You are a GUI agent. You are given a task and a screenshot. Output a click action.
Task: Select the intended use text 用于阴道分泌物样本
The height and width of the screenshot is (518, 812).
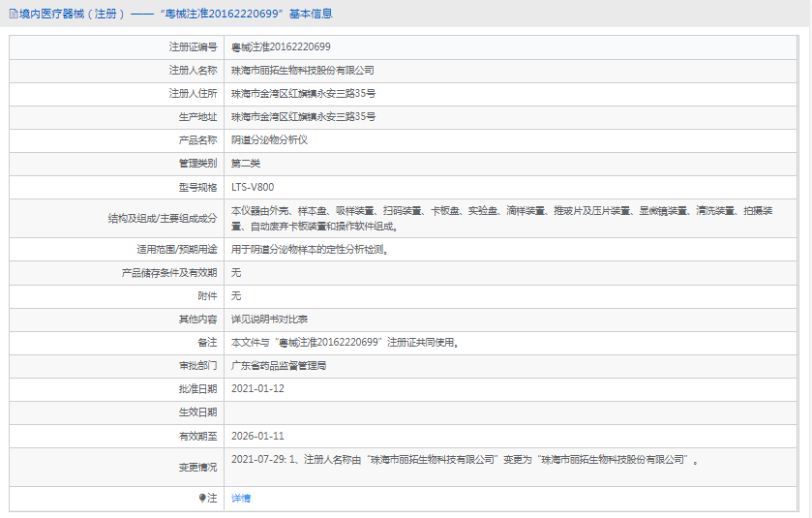pyautogui.click(x=310, y=250)
